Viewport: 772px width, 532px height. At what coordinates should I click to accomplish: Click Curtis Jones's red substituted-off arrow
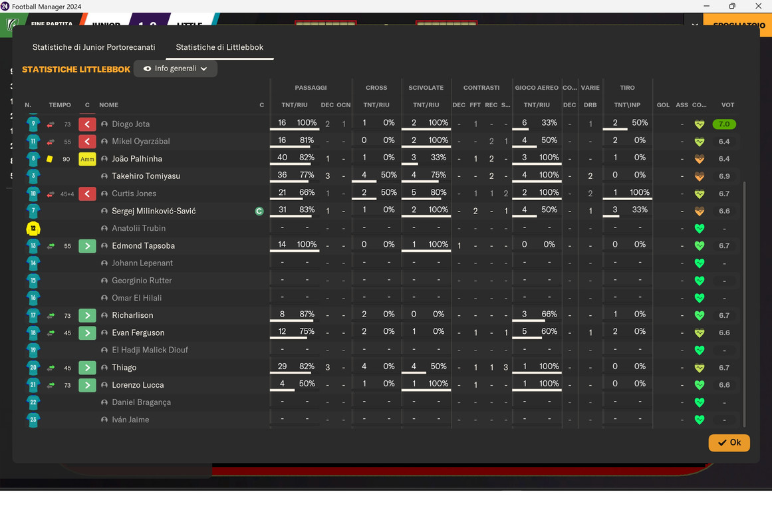click(x=87, y=194)
